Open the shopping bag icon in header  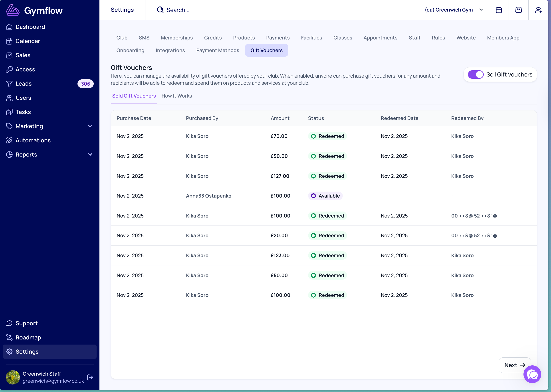point(518,10)
